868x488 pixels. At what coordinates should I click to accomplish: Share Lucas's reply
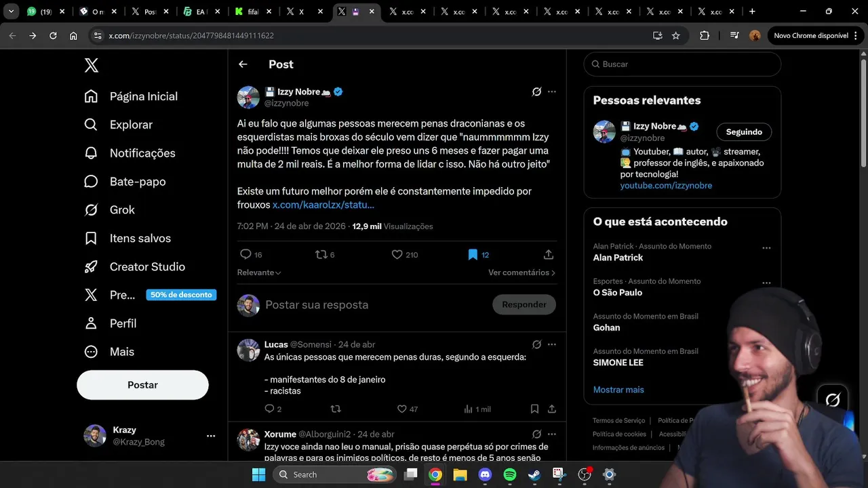point(552,409)
